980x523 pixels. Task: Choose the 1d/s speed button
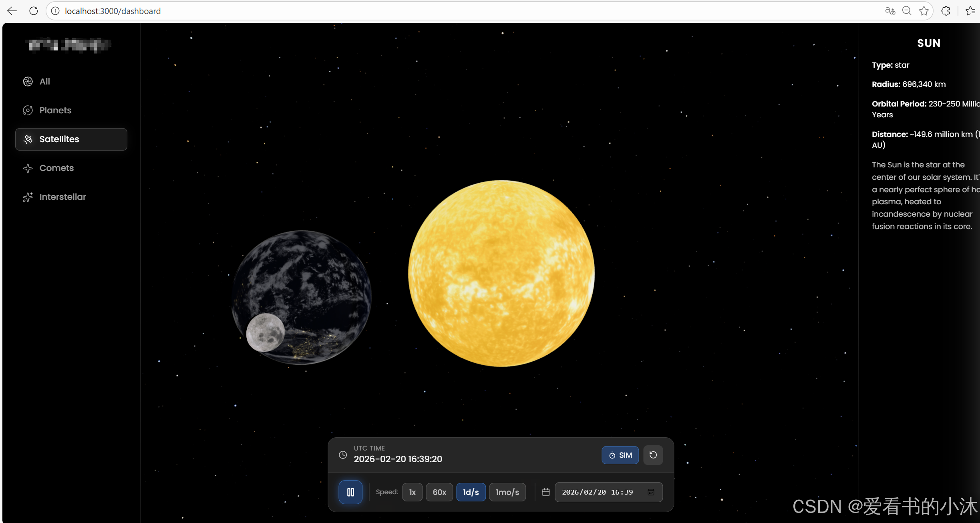[x=471, y=492]
